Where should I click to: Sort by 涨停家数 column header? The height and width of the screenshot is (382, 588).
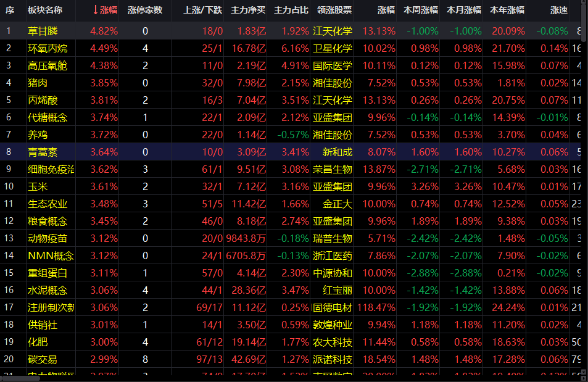click(x=145, y=10)
